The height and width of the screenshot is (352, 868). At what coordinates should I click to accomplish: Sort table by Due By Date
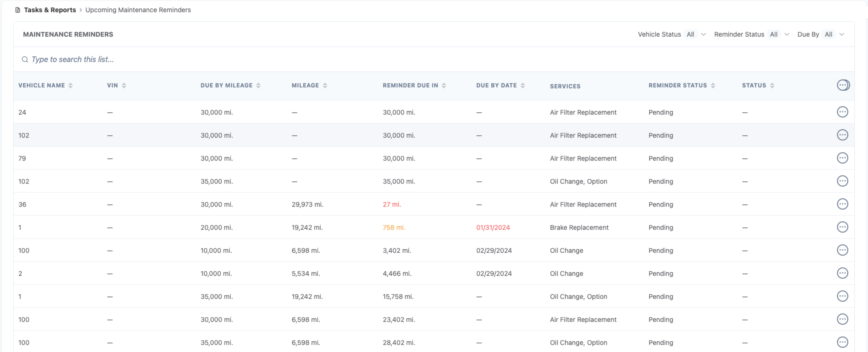point(522,86)
